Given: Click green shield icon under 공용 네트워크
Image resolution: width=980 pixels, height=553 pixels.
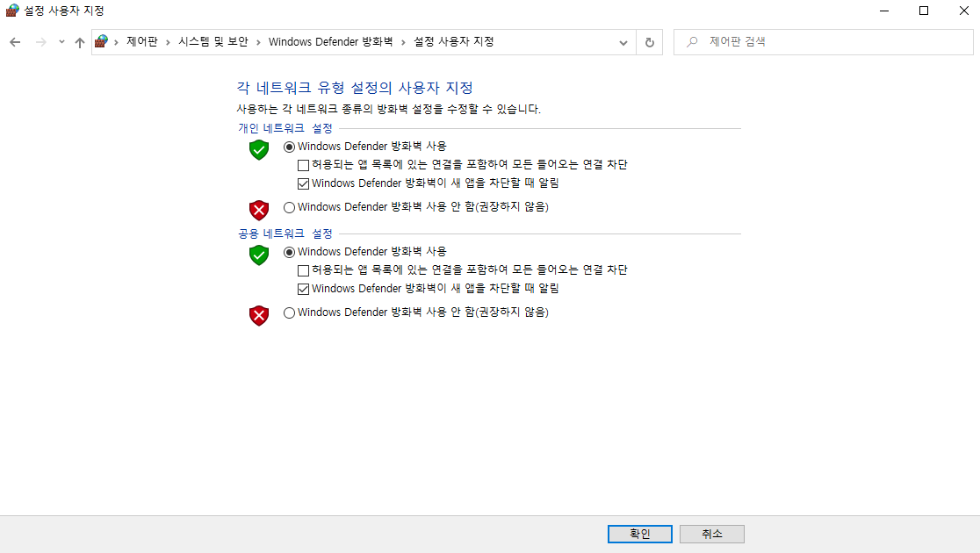Looking at the screenshot, I should [259, 255].
